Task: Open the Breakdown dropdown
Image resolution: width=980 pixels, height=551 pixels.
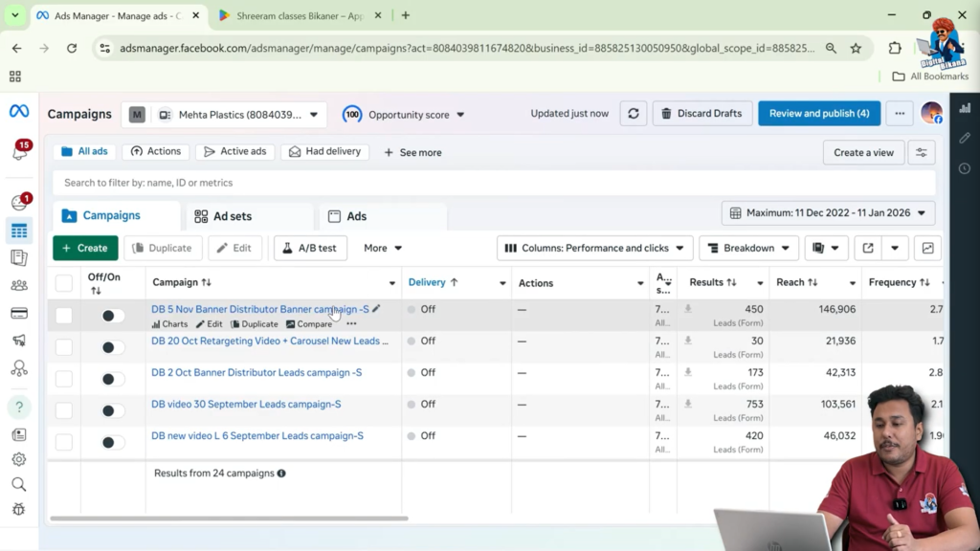Action: (748, 248)
